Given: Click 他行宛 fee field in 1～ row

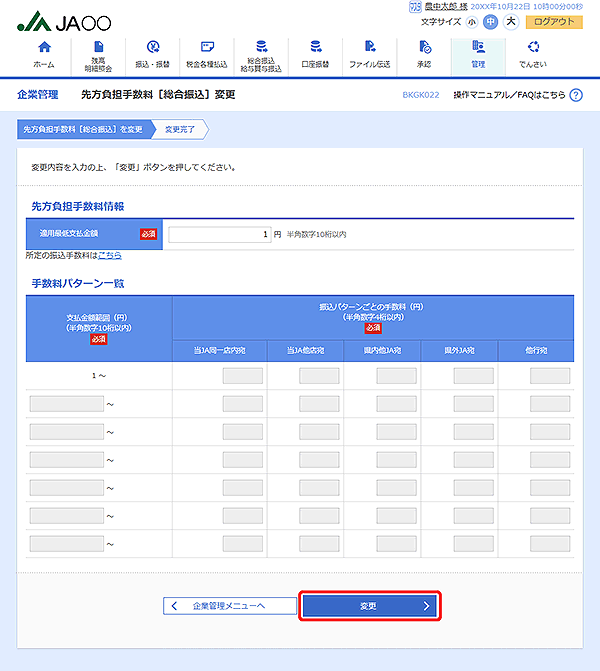Looking at the screenshot, I should 550,376.
